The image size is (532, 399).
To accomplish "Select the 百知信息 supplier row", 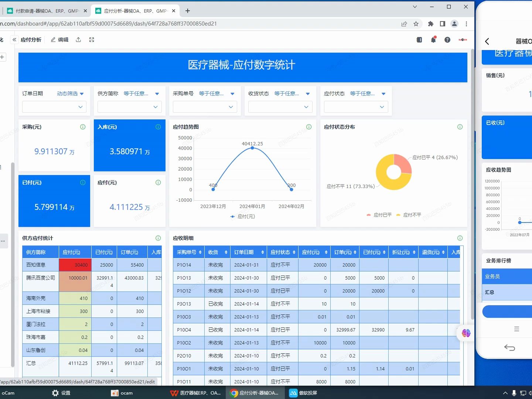I will pos(92,265).
